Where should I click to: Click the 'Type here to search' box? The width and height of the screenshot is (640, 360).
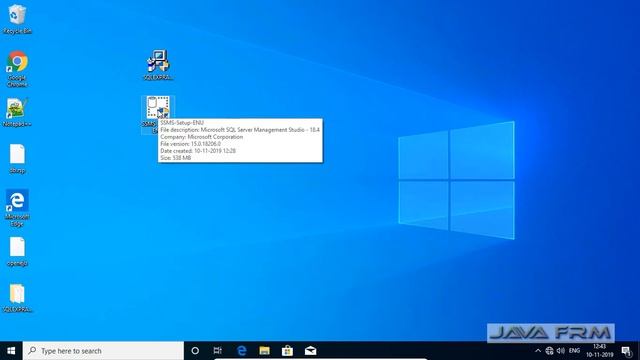point(103,351)
